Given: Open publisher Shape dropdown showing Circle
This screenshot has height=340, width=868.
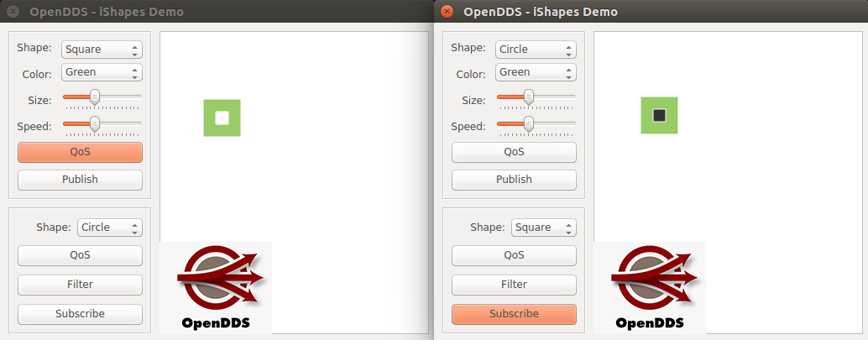Looking at the screenshot, I should tap(536, 50).
